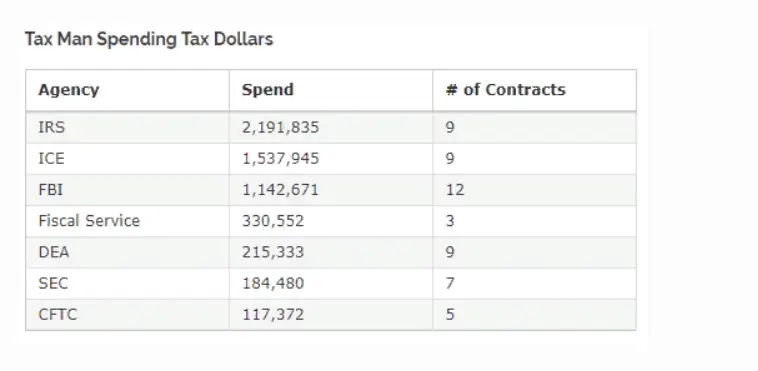This screenshot has height=371, width=758.
Task: Click the Agency column header
Action: coord(69,90)
